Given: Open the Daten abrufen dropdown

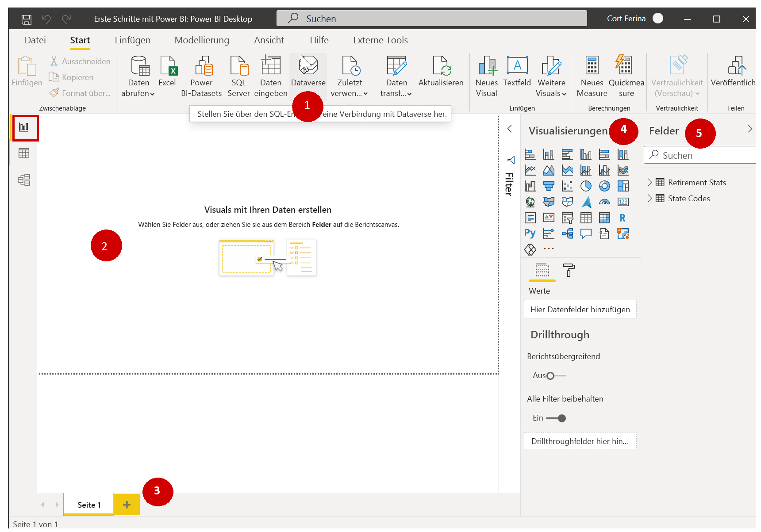Looking at the screenshot, I should pos(138,76).
